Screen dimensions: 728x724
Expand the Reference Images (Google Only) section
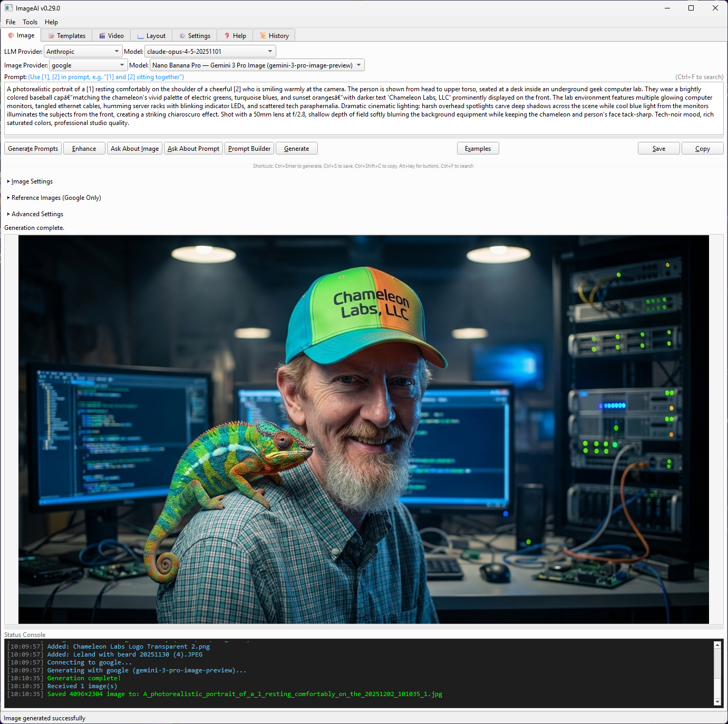pos(54,197)
